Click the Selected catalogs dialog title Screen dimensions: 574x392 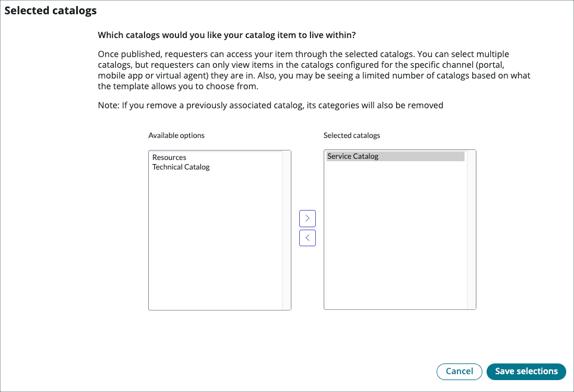[x=50, y=10]
